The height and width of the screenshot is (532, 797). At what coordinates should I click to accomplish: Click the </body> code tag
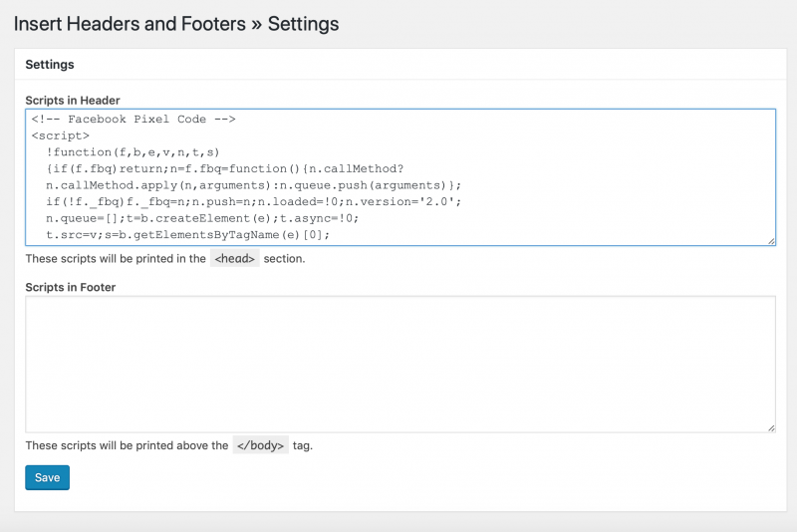(x=261, y=445)
